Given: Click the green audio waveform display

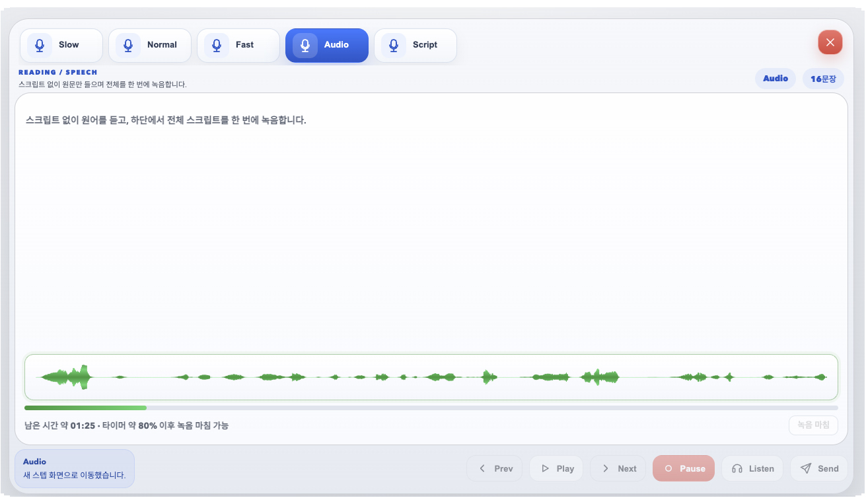Looking at the screenshot, I should coord(431,377).
